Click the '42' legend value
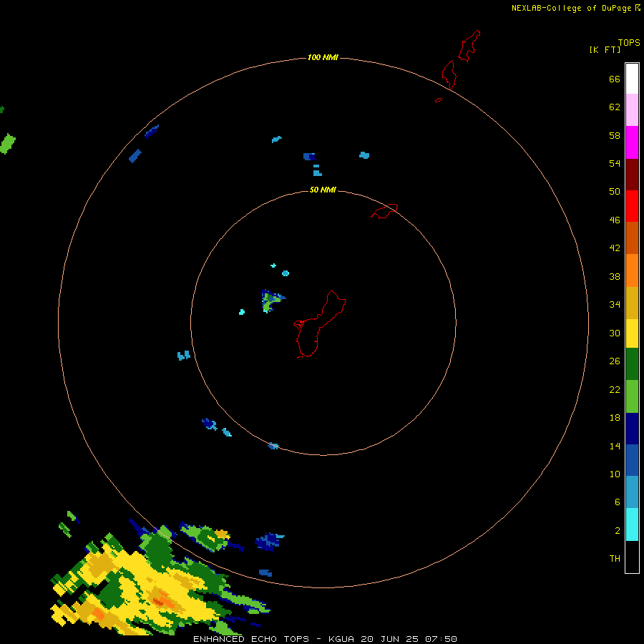This screenshot has height=644, width=644. 615,248
